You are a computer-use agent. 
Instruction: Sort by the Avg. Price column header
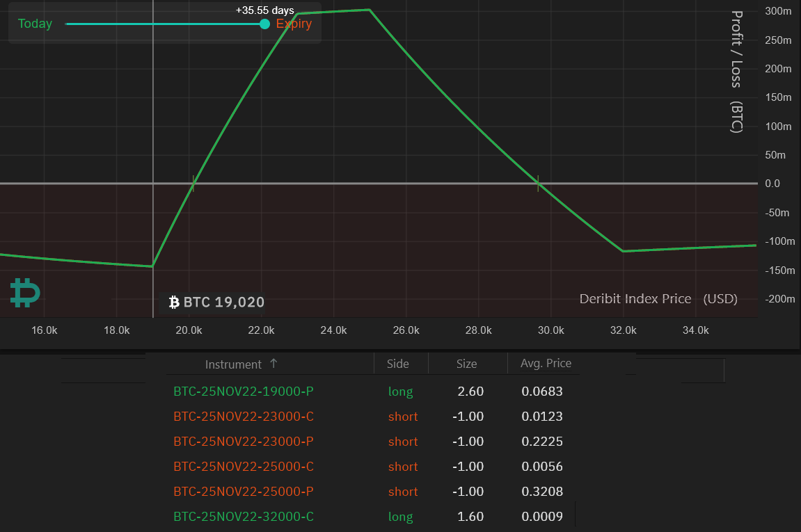coord(546,364)
